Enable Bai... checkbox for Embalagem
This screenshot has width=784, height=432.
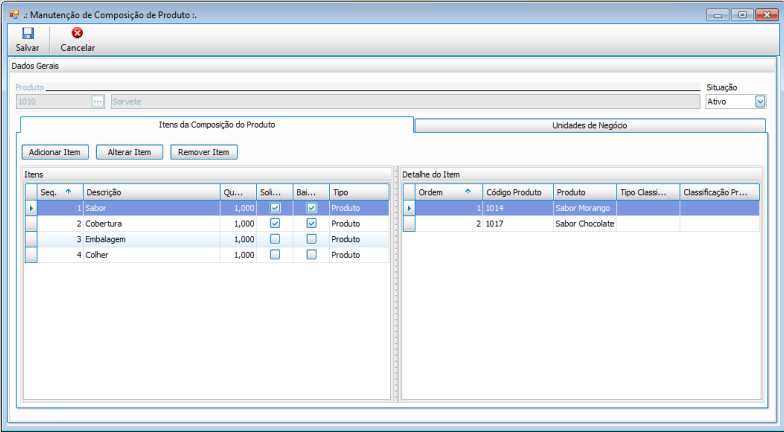312,239
